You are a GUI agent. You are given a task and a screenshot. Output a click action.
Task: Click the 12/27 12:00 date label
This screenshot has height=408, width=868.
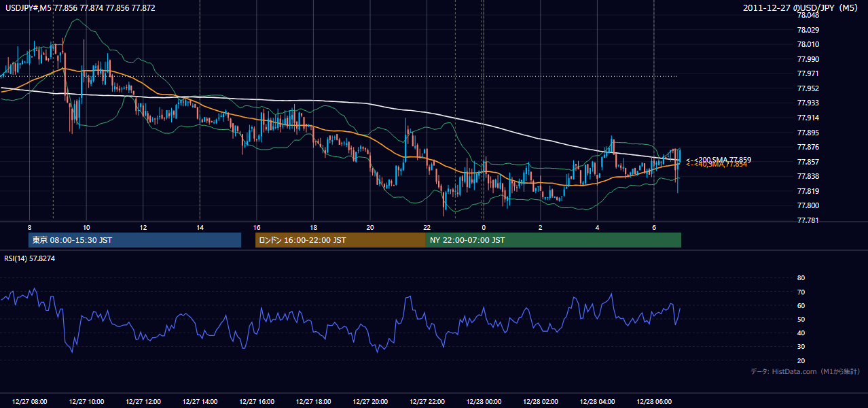click(143, 402)
